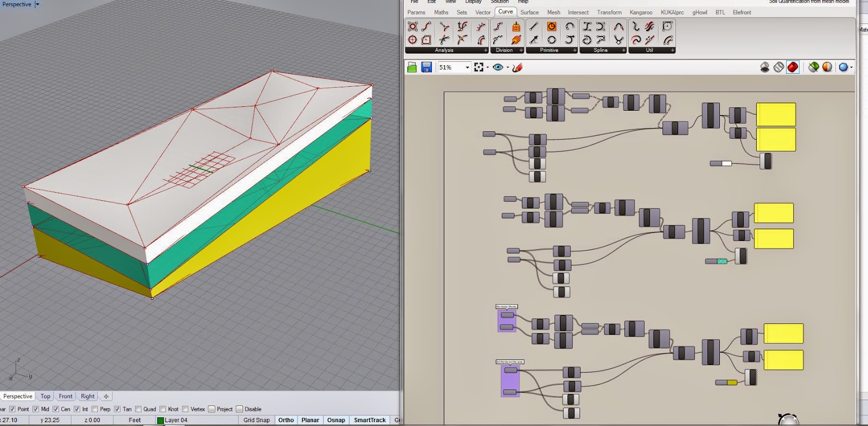Viewport: 868px width, 426px height.
Task: Choose the plain Circle icon in the Primitive group
Action: coord(552,40)
